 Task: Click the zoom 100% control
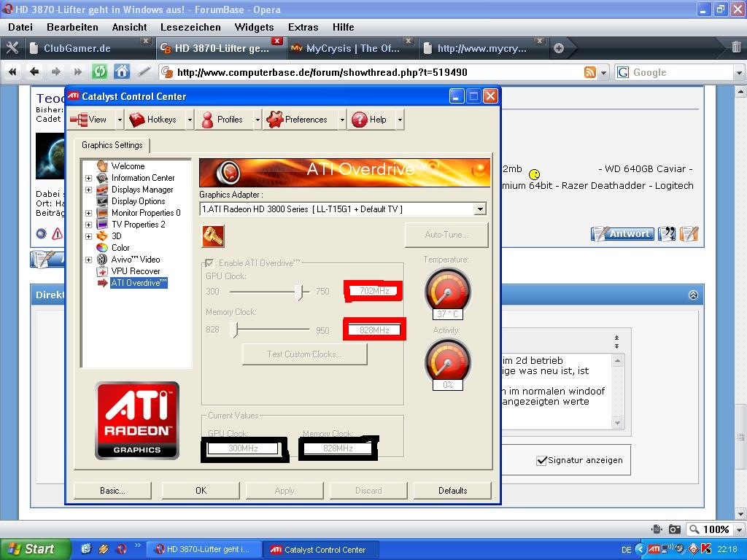click(715, 529)
